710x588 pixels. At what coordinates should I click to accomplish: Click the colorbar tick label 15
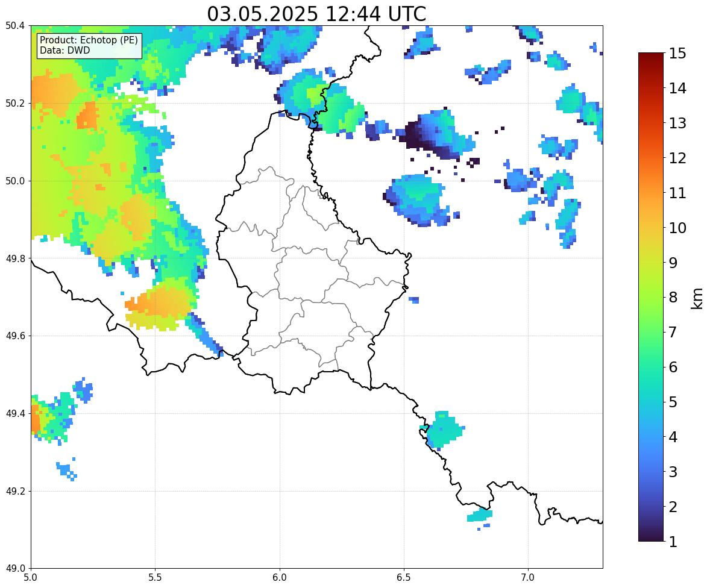point(677,54)
